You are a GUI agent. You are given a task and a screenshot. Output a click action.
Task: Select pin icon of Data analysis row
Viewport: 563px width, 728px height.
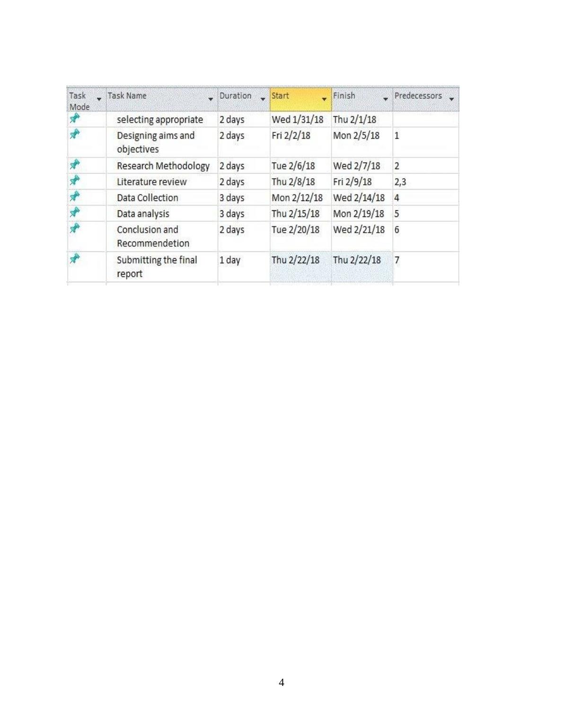click(75, 212)
